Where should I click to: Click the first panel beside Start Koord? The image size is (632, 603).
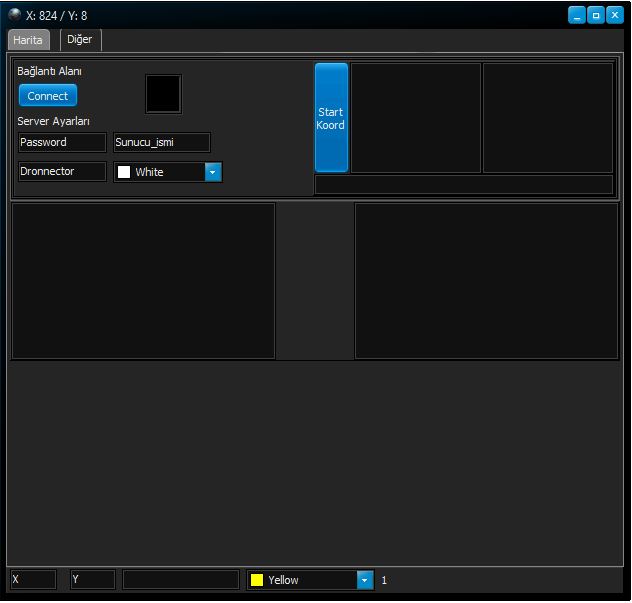[x=416, y=118]
